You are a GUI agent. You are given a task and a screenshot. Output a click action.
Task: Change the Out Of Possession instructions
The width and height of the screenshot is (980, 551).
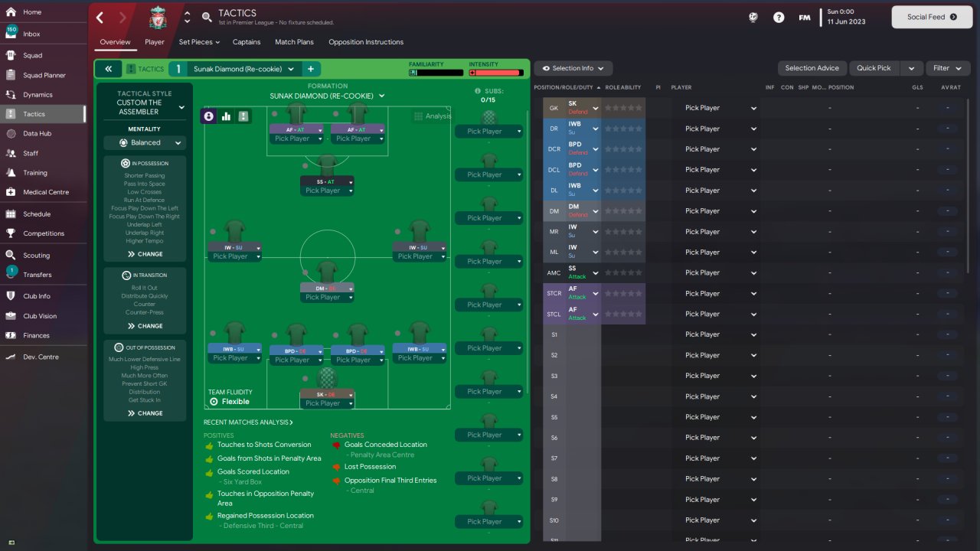coord(145,413)
